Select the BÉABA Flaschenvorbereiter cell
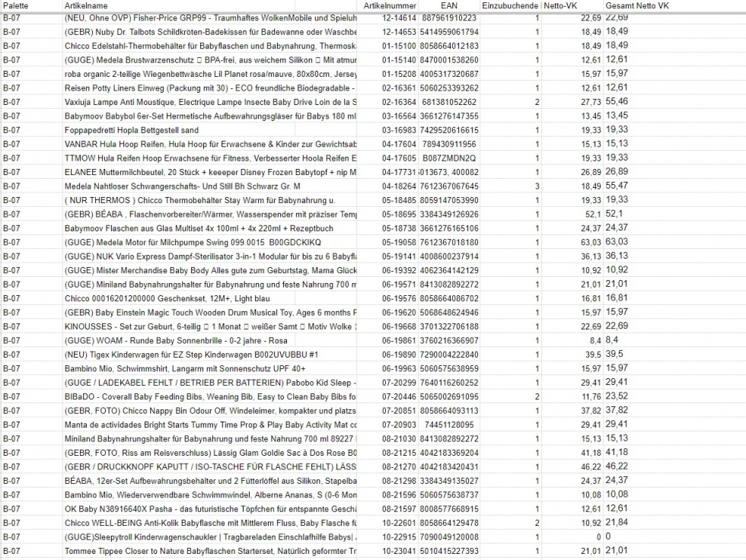Image resolution: width=746 pixels, height=560 pixels. tap(209, 215)
